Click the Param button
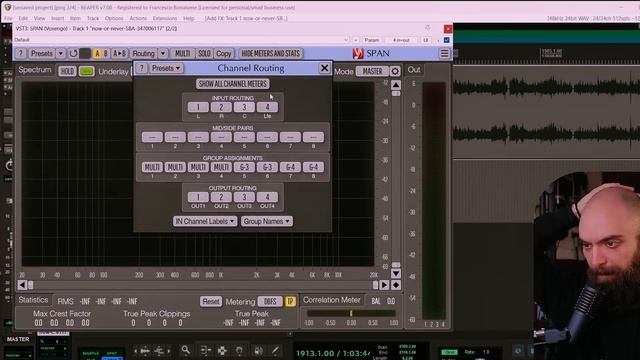Screen dimensions: 640x360 click(x=371, y=40)
